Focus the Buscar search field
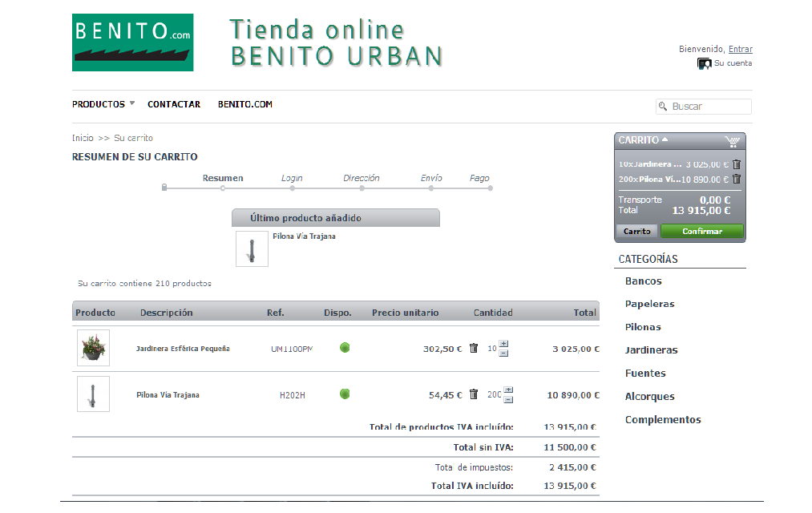The width and height of the screenshot is (812, 513). coord(704,107)
